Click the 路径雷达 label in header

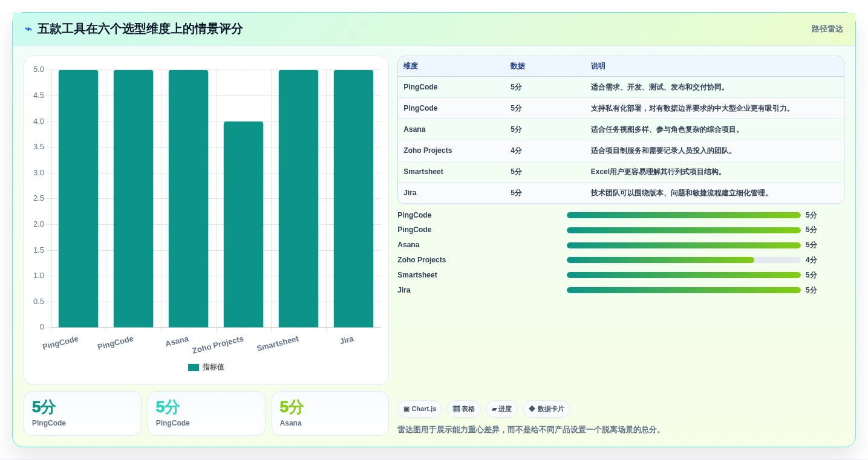coord(827,29)
